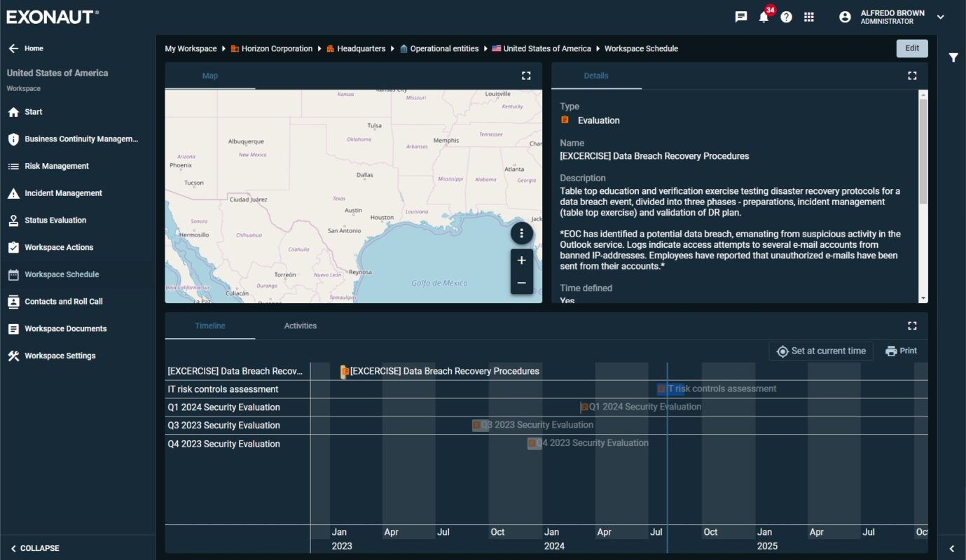The height and width of the screenshot is (560, 966).
Task: Maximize the Details panel to fullscreen
Action: coord(912,76)
